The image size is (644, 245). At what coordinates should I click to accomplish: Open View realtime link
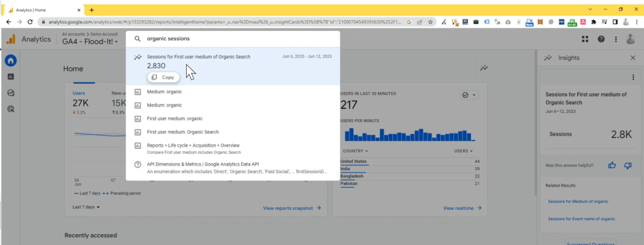pyautogui.click(x=462, y=208)
